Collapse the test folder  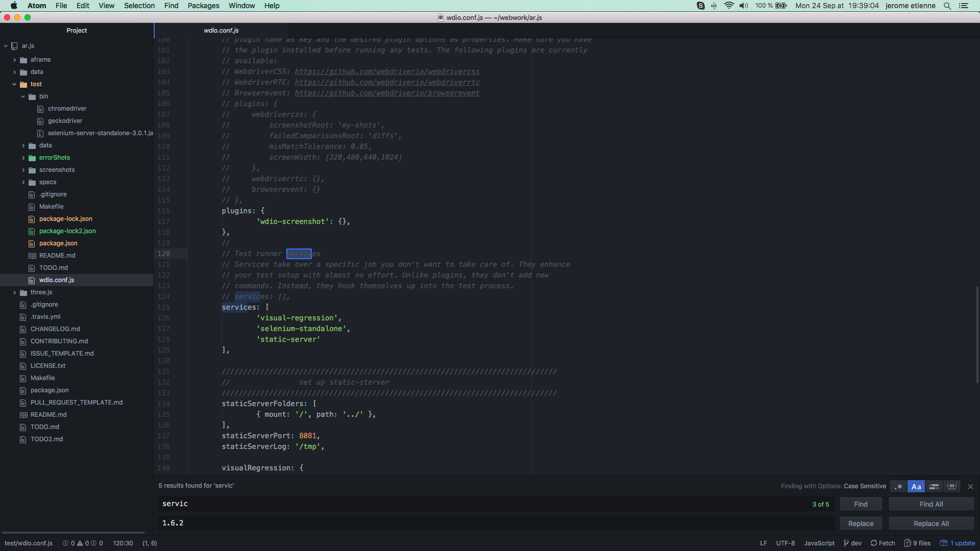click(14, 84)
